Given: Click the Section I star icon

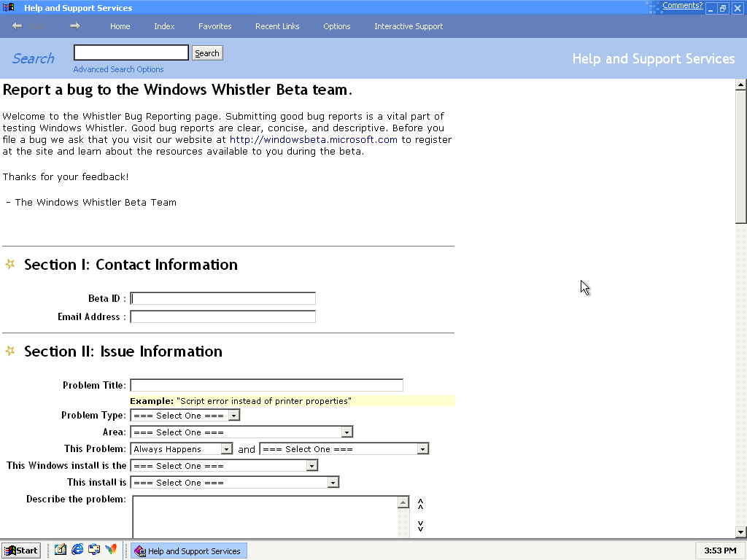Looking at the screenshot, I should (x=10, y=264).
